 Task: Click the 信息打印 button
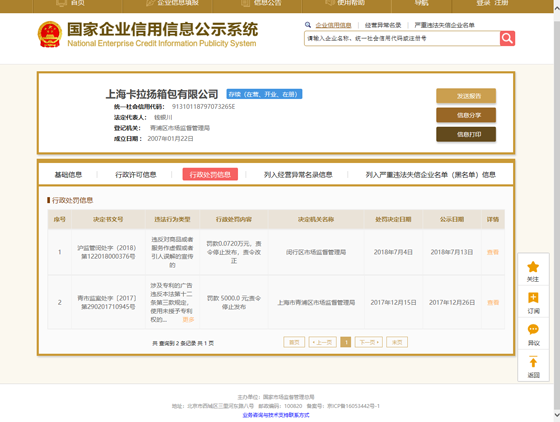(x=466, y=135)
